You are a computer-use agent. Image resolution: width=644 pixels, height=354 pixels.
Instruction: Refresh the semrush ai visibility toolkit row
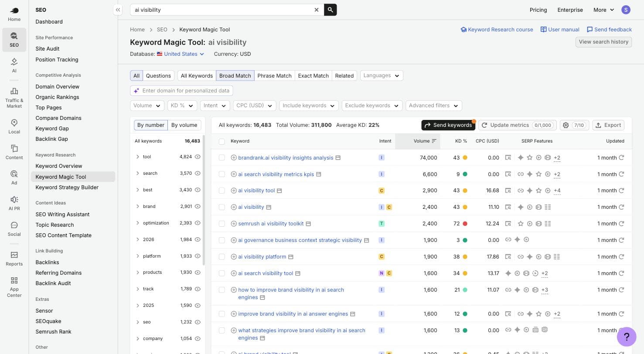click(x=621, y=224)
